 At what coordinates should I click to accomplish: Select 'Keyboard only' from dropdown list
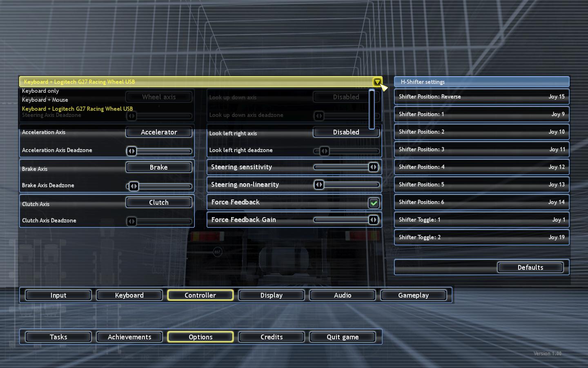pyautogui.click(x=40, y=91)
